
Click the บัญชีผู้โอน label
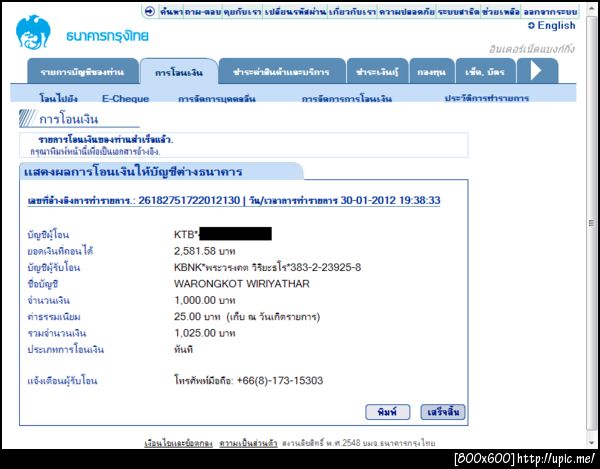[x=48, y=234]
